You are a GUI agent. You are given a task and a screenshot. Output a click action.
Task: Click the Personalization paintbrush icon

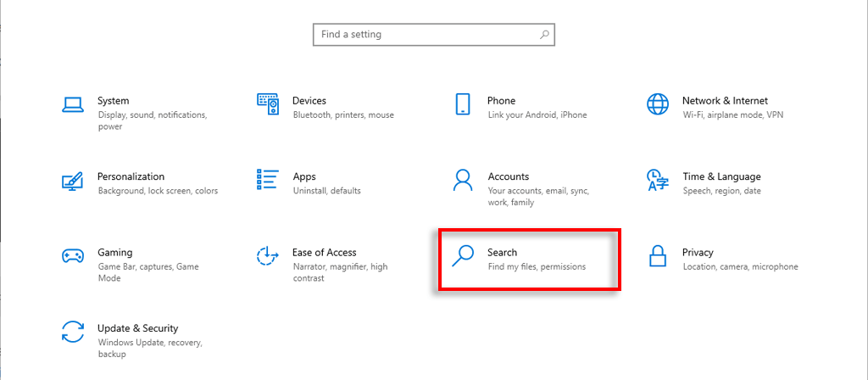pyautogui.click(x=73, y=181)
